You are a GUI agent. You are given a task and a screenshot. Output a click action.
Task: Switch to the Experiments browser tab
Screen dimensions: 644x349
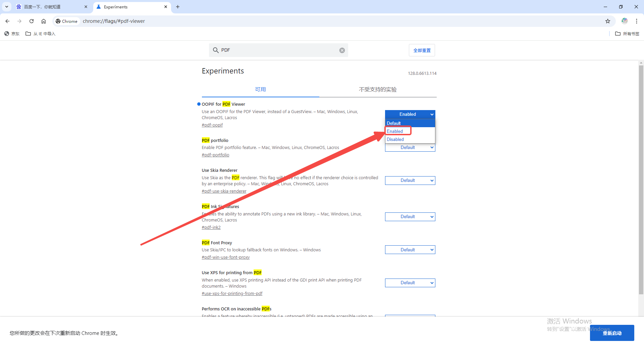pyautogui.click(x=132, y=7)
